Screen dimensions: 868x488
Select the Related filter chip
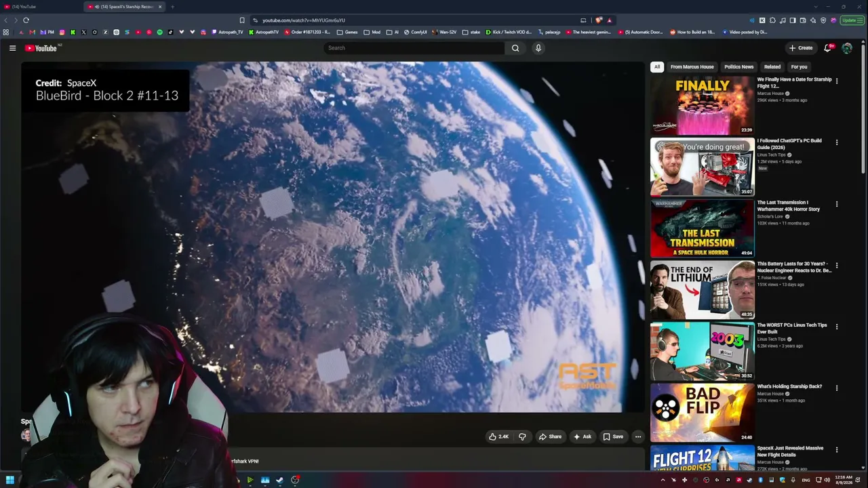(772, 67)
